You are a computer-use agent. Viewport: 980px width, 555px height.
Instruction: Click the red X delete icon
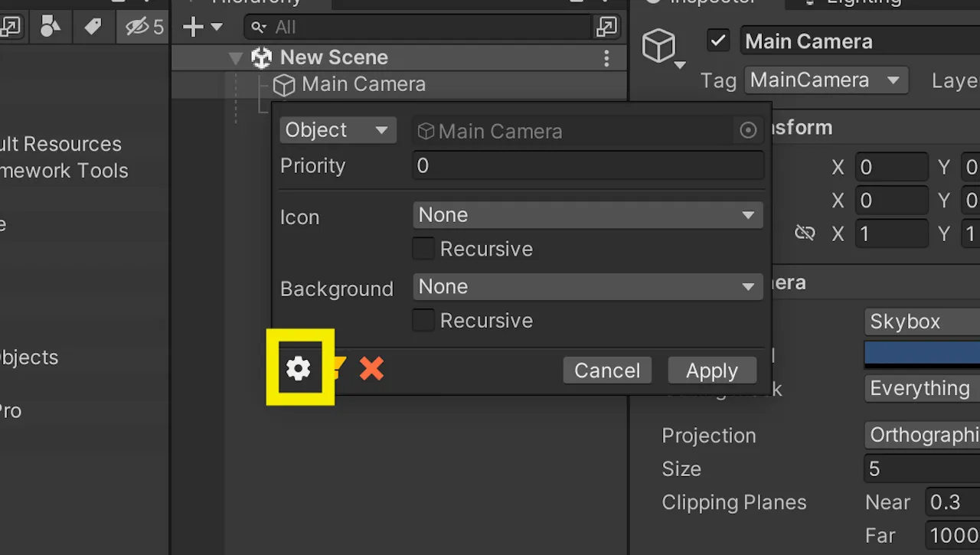[x=371, y=369]
